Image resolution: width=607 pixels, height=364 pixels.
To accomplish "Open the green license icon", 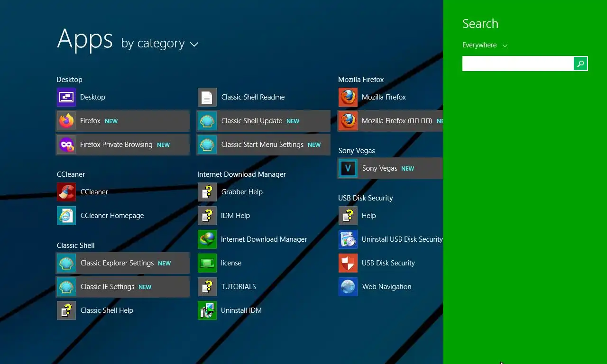I will (x=207, y=263).
